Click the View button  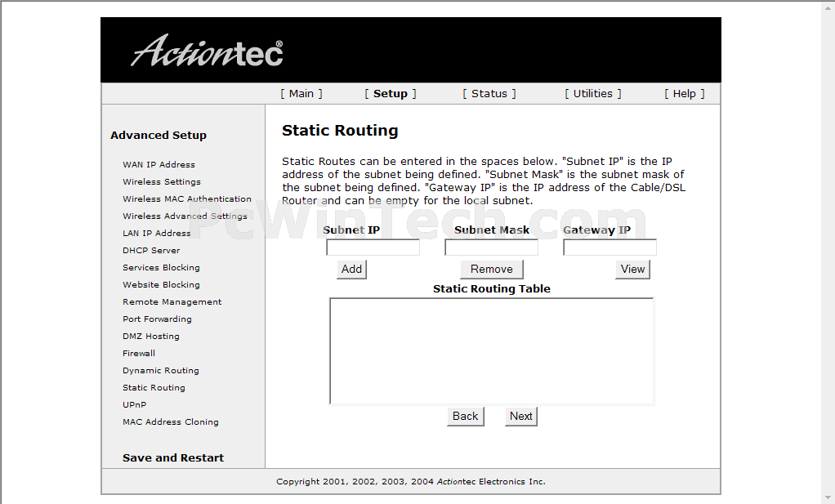coord(632,270)
